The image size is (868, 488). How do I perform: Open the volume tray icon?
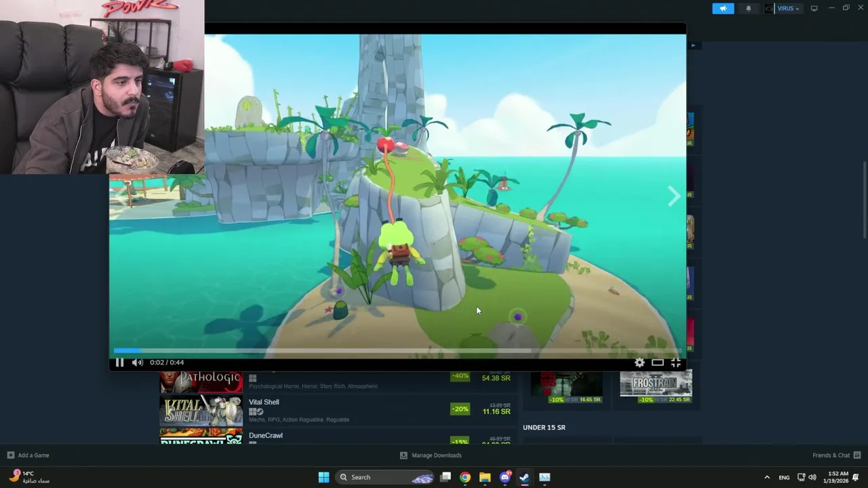click(812, 477)
